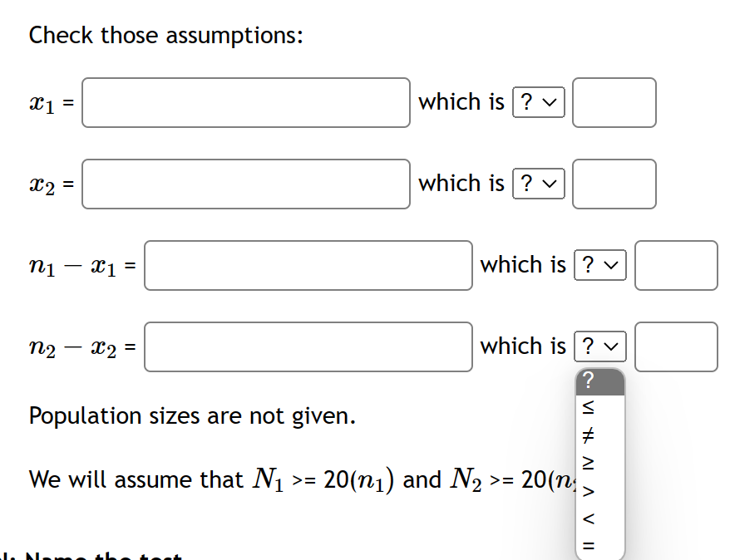Click the threshold box in n1 − x1 row
The height and width of the screenshot is (560, 730).
click(676, 266)
